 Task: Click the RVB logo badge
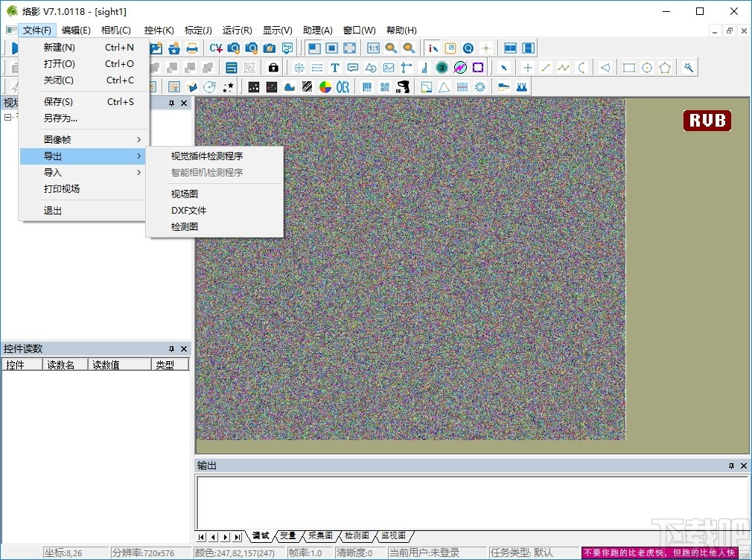(x=707, y=121)
